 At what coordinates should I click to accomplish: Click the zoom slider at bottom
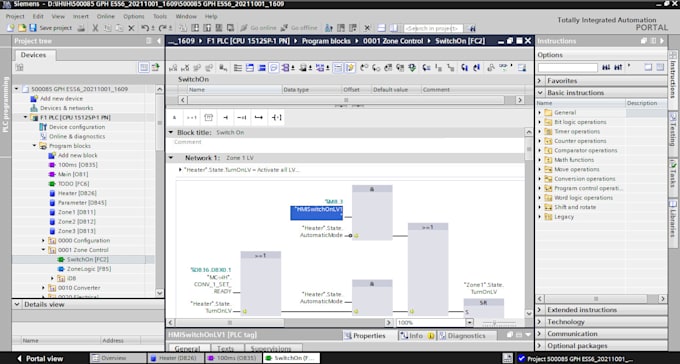[500, 323]
